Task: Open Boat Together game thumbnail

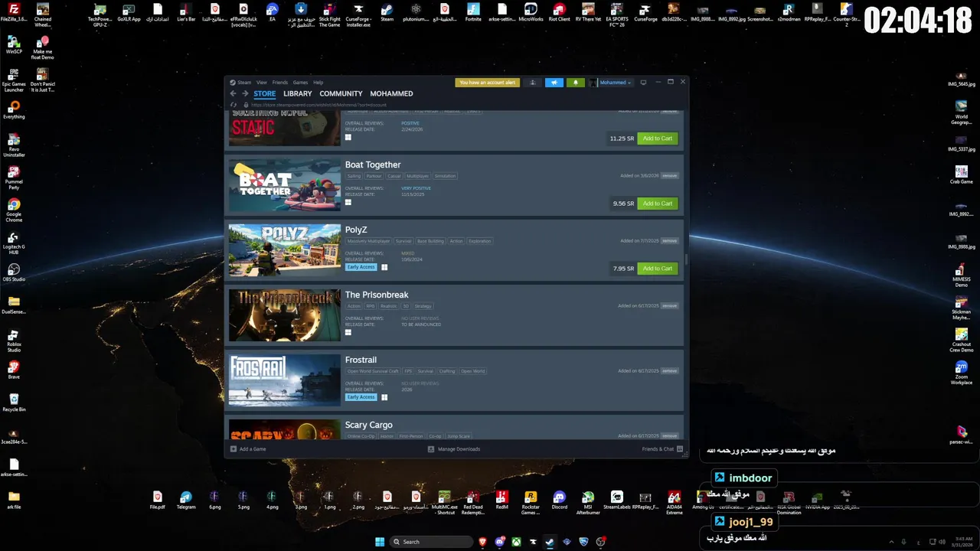Action: 285,185
